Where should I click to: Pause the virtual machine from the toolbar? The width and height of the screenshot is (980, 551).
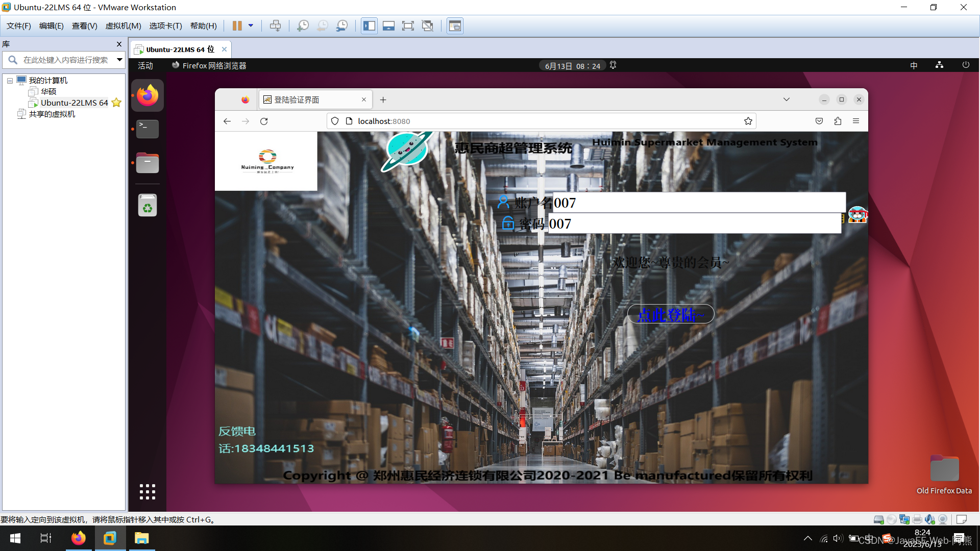(x=237, y=26)
